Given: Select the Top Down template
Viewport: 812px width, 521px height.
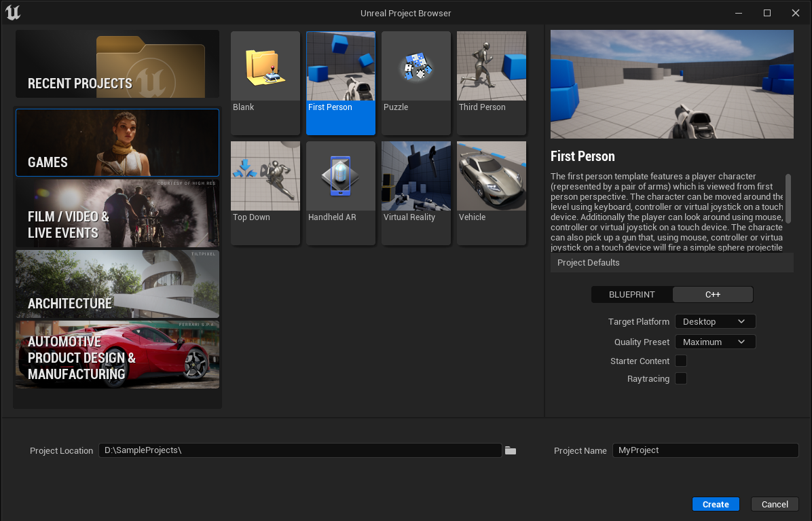Looking at the screenshot, I should [x=265, y=177].
